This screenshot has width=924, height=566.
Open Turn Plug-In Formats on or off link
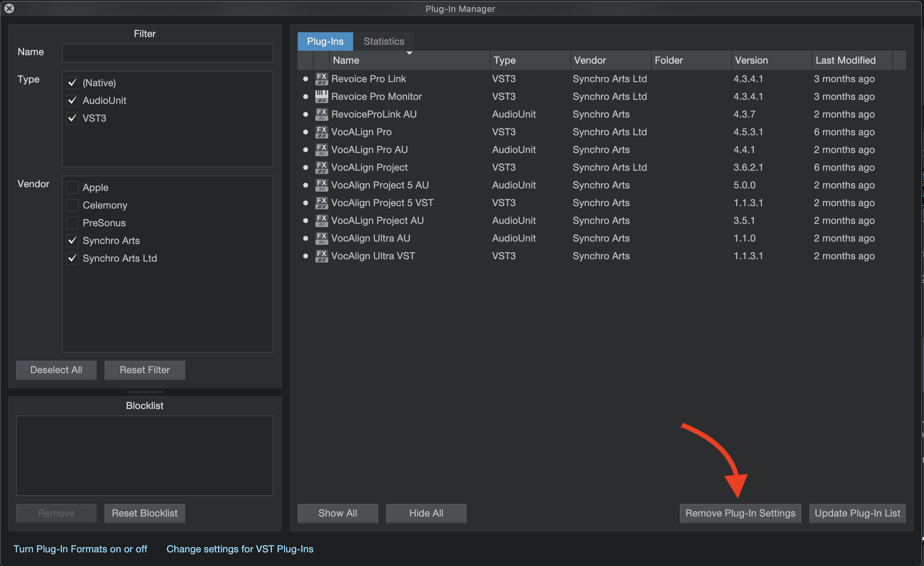point(80,549)
